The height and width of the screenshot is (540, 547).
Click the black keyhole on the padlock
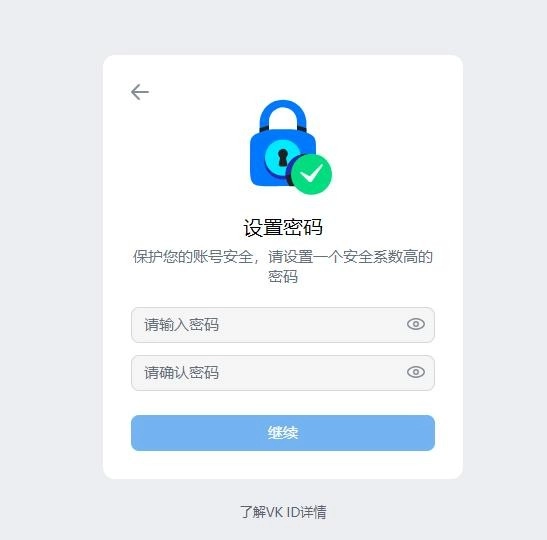(283, 157)
